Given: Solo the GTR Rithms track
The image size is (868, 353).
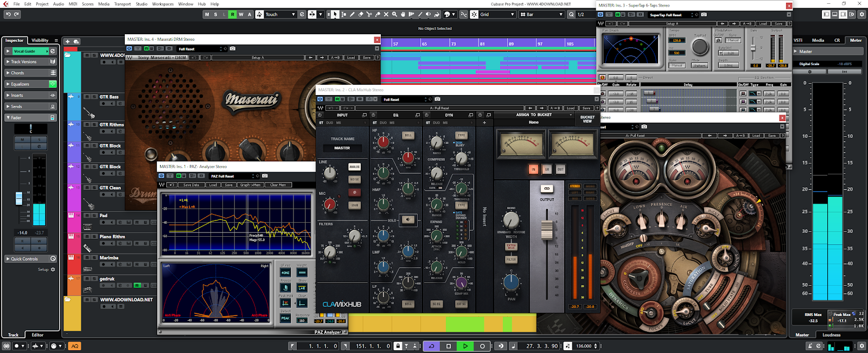Looking at the screenshot, I should click(94, 124).
